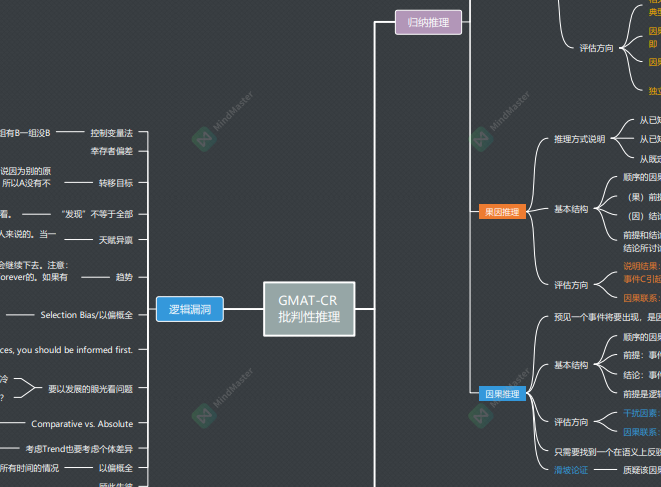The width and height of the screenshot is (661, 487).
Task: Click the 只需要找到一个在语义上 topic
Action: pyautogui.click(x=607, y=452)
